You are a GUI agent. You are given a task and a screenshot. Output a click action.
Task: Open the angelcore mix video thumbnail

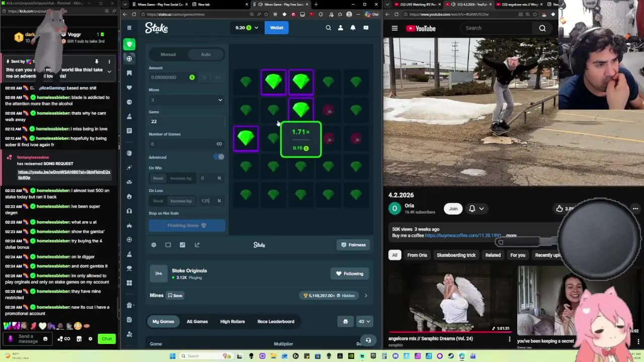click(450, 299)
